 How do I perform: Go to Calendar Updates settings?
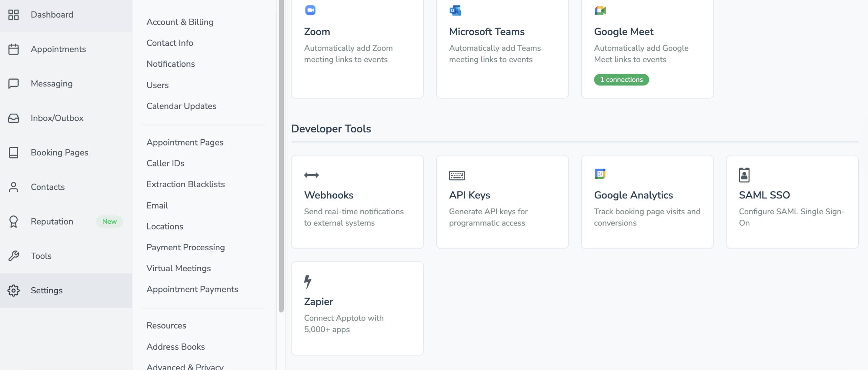coord(181,106)
